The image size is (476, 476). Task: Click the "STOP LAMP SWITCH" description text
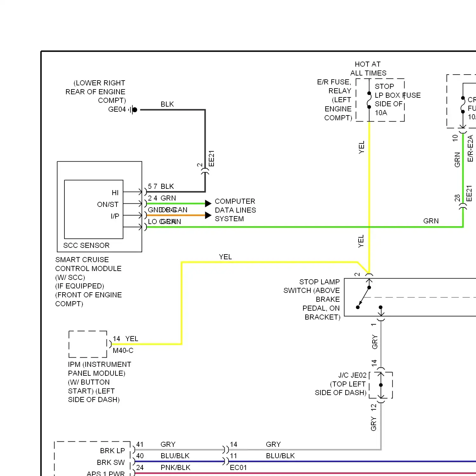click(x=312, y=299)
